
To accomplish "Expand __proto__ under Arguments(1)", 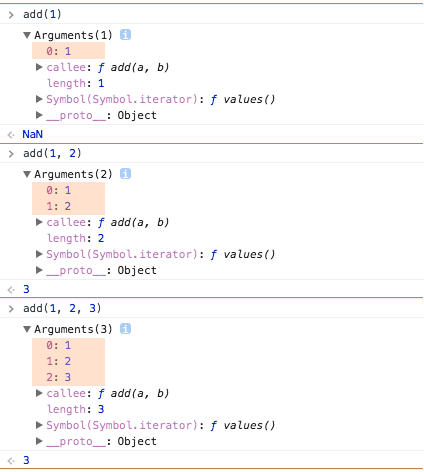I will pos(39,115).
